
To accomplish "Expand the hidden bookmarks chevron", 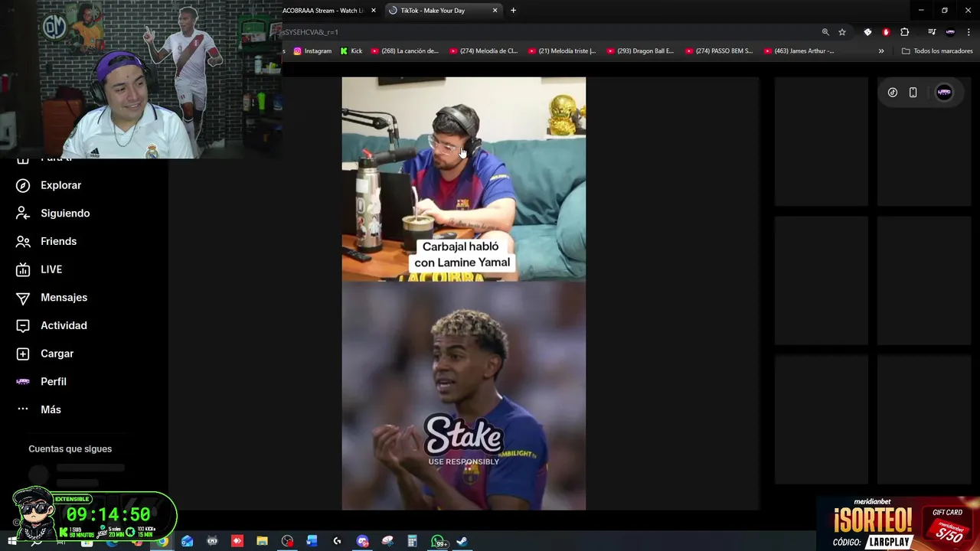I will [x=881, y=51].
